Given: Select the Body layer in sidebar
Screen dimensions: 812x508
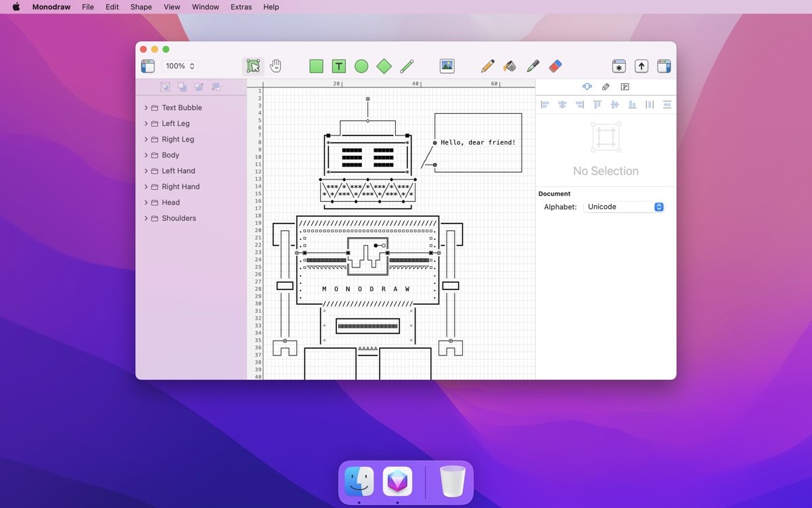Looking at the screenshot, I should point(171,155).
